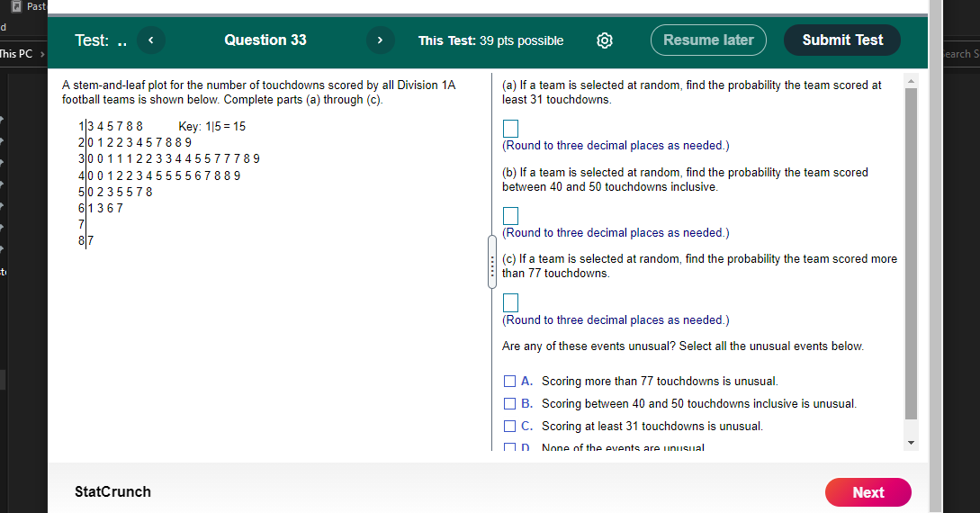Click stem row '2|0 1 2 2 3 4 5 7 8 8 9'

coord(135,143)
